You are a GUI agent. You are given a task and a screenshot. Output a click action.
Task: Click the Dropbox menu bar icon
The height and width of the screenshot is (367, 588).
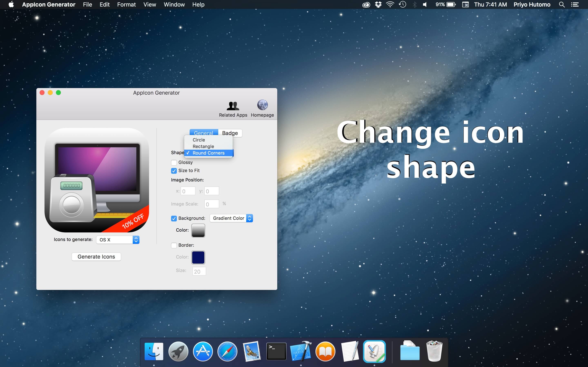(378, 4)
